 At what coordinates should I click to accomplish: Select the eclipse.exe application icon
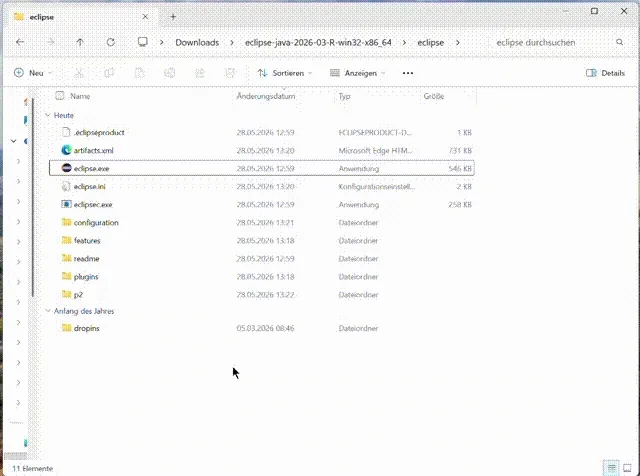[67, 168]
